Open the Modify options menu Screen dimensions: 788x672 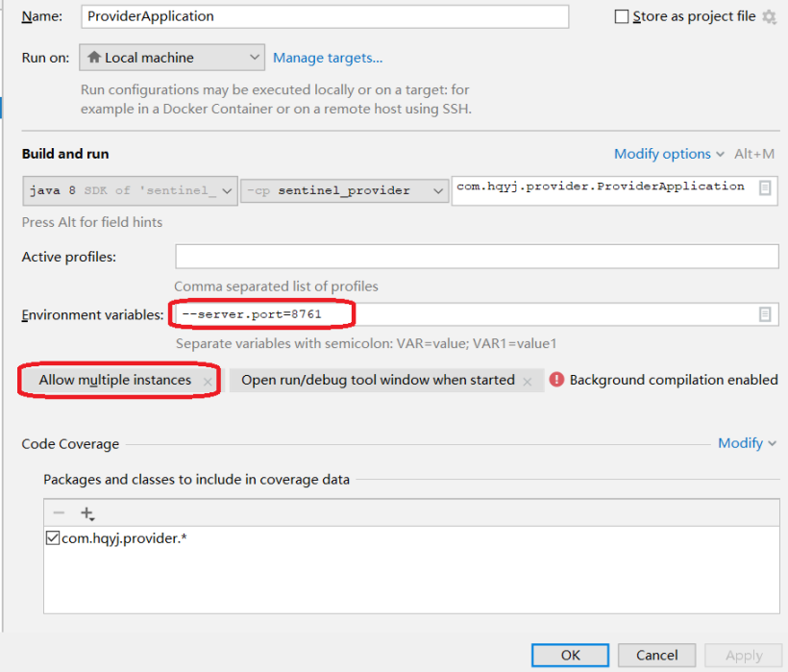tap(669, 154)
